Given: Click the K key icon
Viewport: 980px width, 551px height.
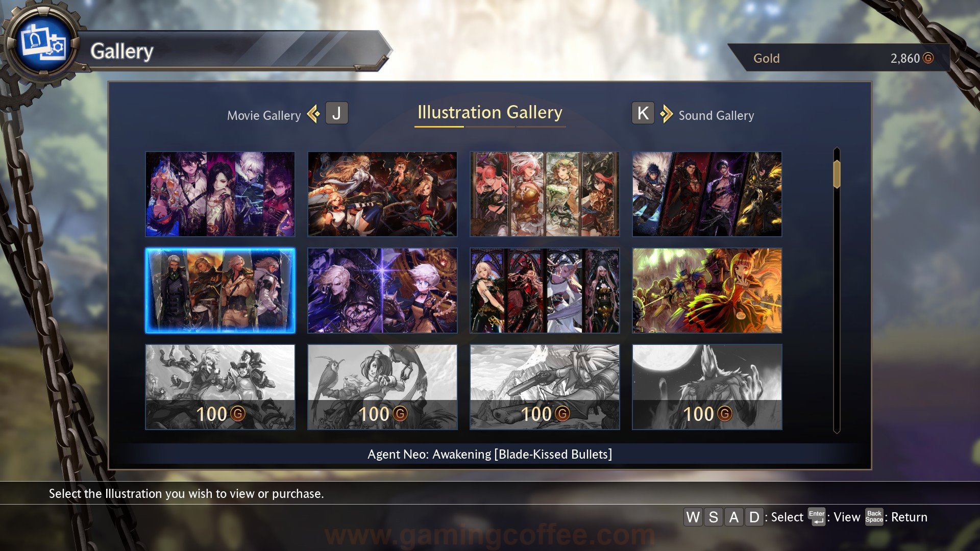Looking at the screenshot, I should point(643,113).
